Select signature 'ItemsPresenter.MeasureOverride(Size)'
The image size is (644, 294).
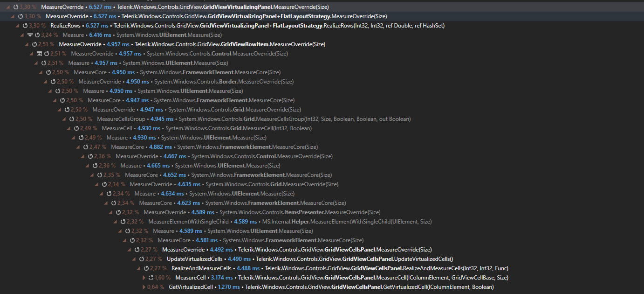coord(333,212)
